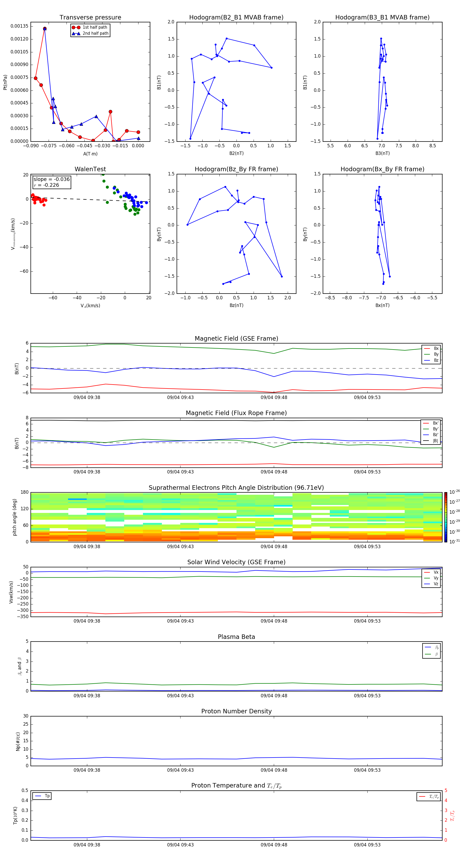Click the 'Vx' legend entry
The height and width of the screenshot is (868, 473).
431,572
